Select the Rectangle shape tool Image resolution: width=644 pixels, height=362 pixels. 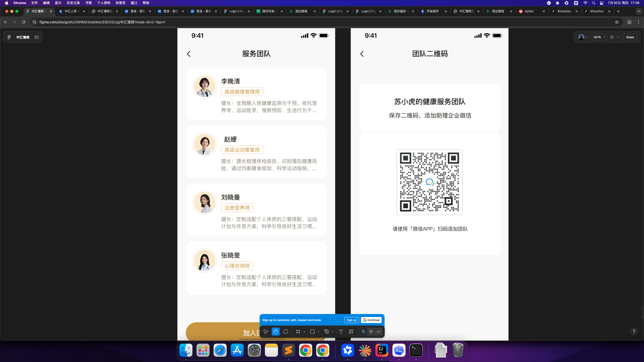[x=312, y=332]
